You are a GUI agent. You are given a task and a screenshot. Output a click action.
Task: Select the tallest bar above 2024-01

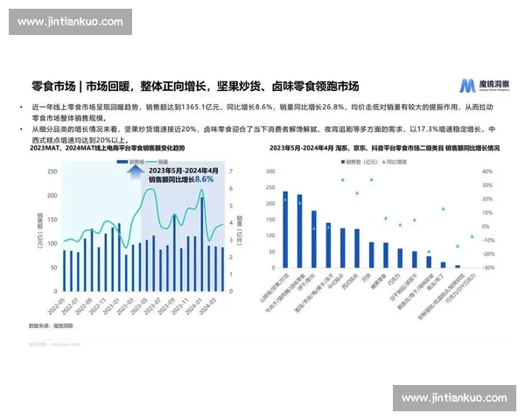[x=202, y=244]
